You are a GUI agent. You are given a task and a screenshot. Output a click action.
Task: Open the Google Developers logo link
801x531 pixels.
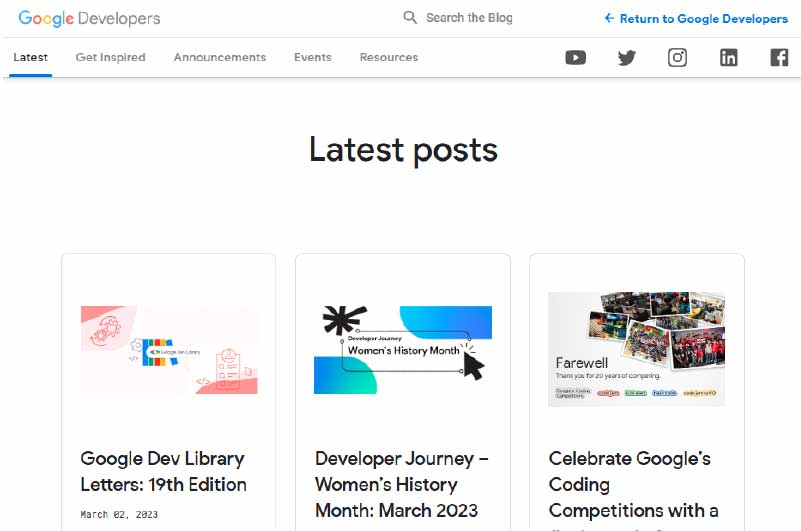tap(89, 18)
